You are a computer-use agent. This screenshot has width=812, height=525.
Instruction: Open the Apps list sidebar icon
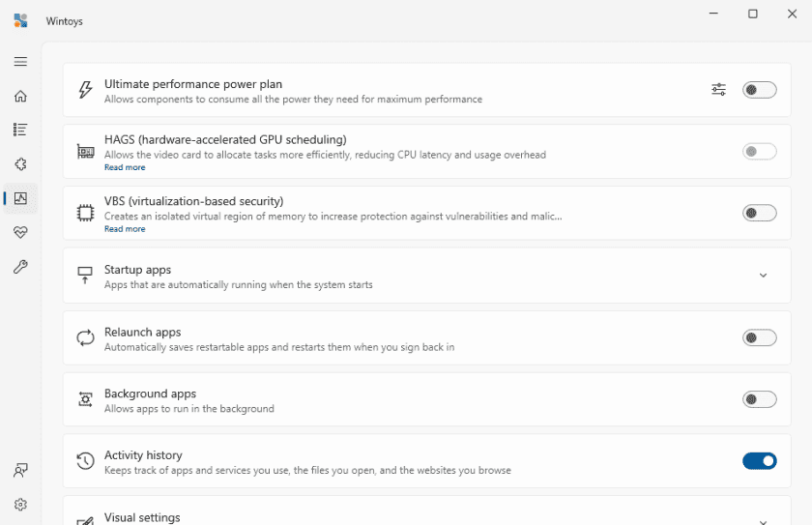pyautogui.click(x=20, y=130)
